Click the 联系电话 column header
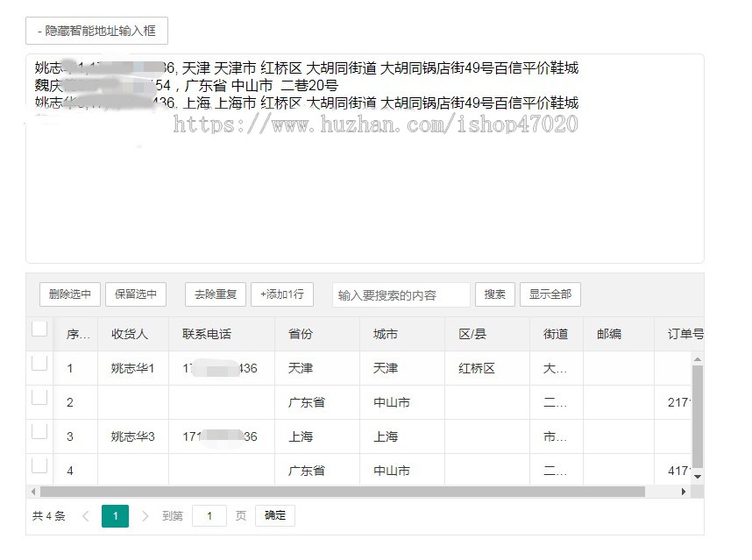 click(x=222, y=334)
